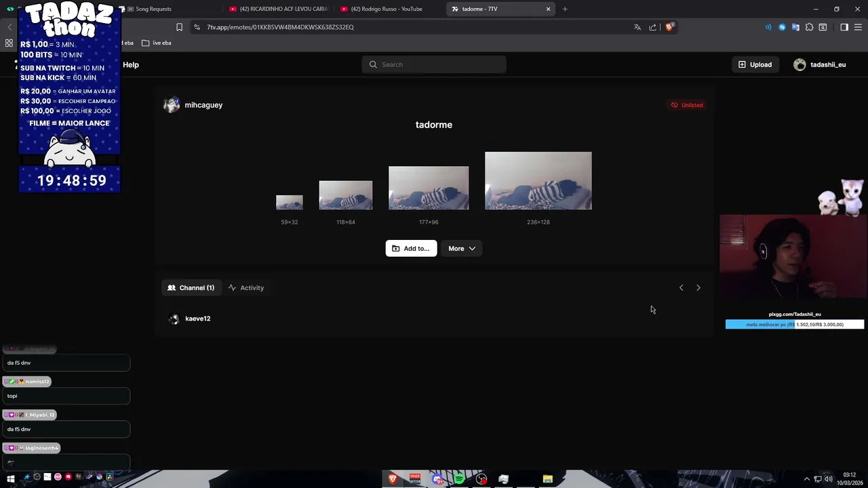The width and height of the screenshot is (868, 488).
Task: Open the Brave hamburger main menu
Action: point(858,27)
